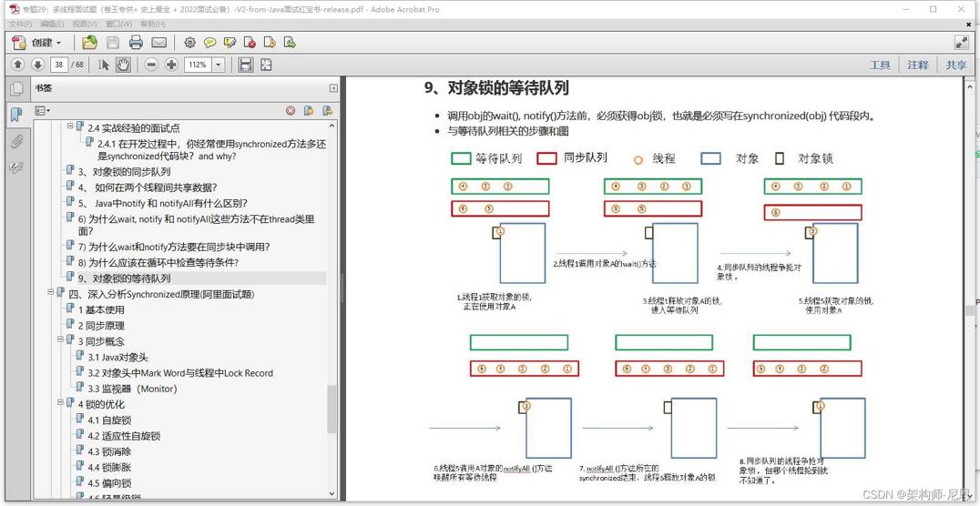Click the gear settings icon in toolbar
Screen dimensions: 980x506
click(190, 43)
